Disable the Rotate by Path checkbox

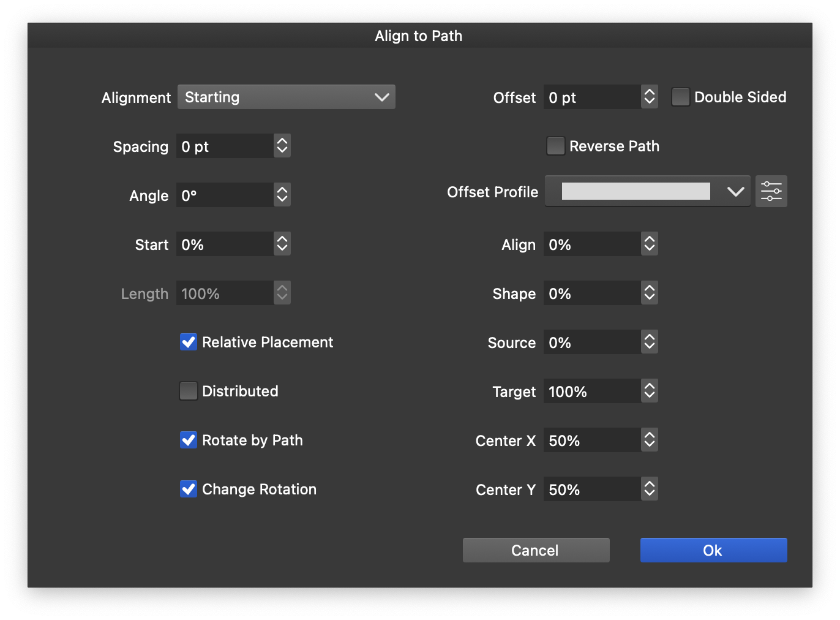[x=189, y=440]
